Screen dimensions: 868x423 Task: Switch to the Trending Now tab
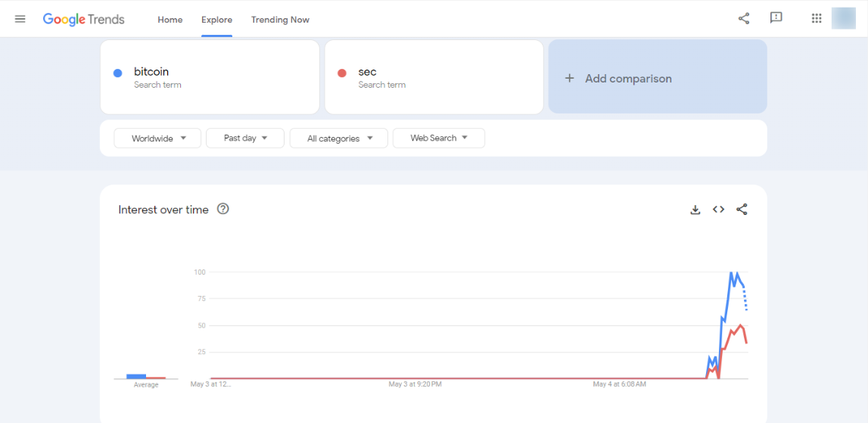point(280,20)
